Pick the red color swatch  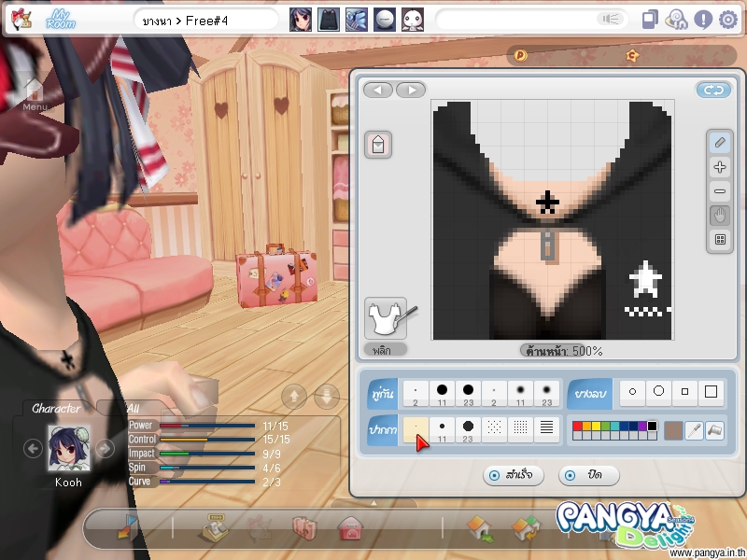(577, 426)
